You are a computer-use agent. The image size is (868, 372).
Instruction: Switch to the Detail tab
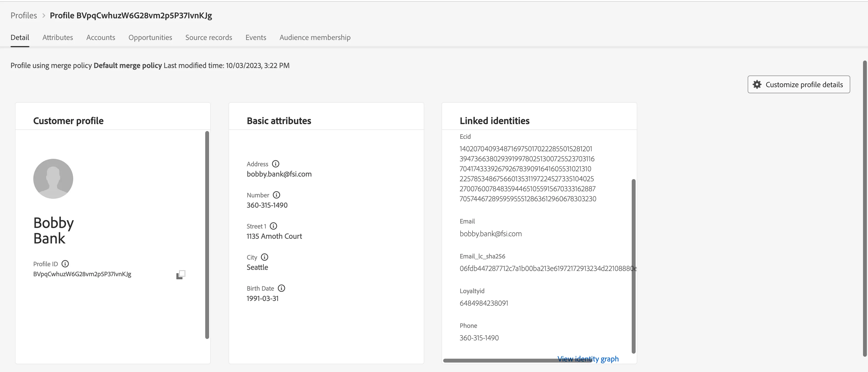tap(20, 37)
